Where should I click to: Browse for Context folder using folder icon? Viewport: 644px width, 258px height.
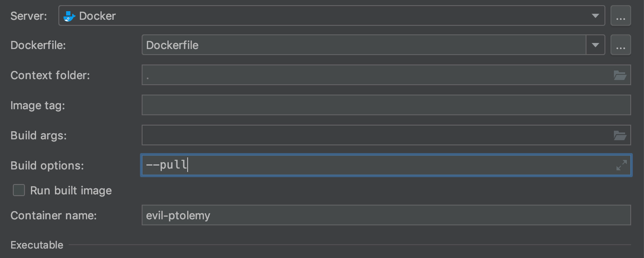[620, 76]
